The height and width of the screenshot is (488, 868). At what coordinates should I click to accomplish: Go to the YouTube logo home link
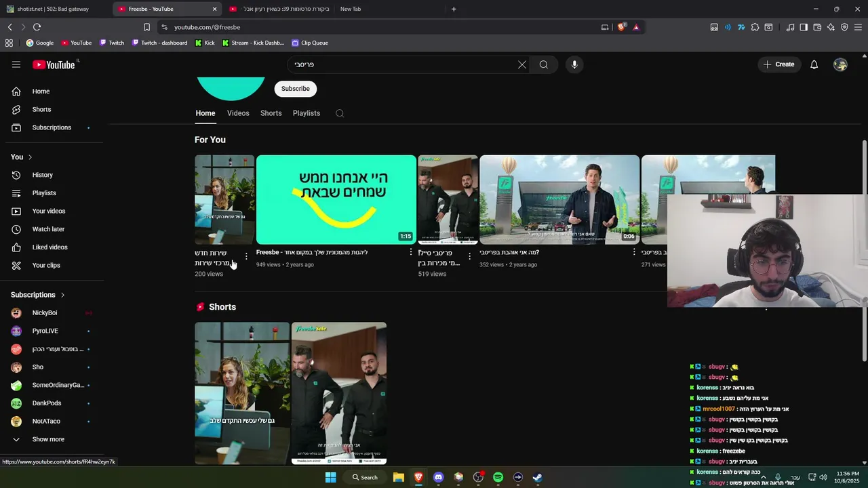pos(54,64)
